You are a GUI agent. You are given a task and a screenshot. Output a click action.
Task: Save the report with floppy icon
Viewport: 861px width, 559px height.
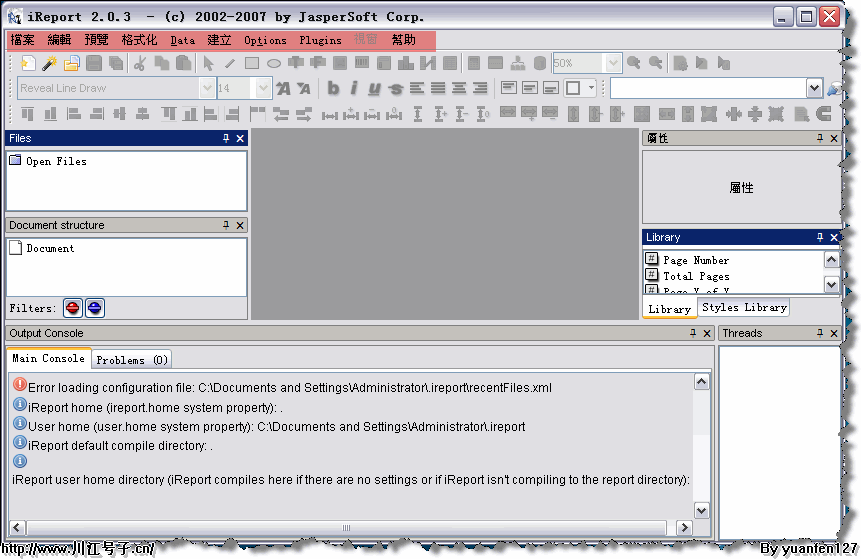pos(94,63)
